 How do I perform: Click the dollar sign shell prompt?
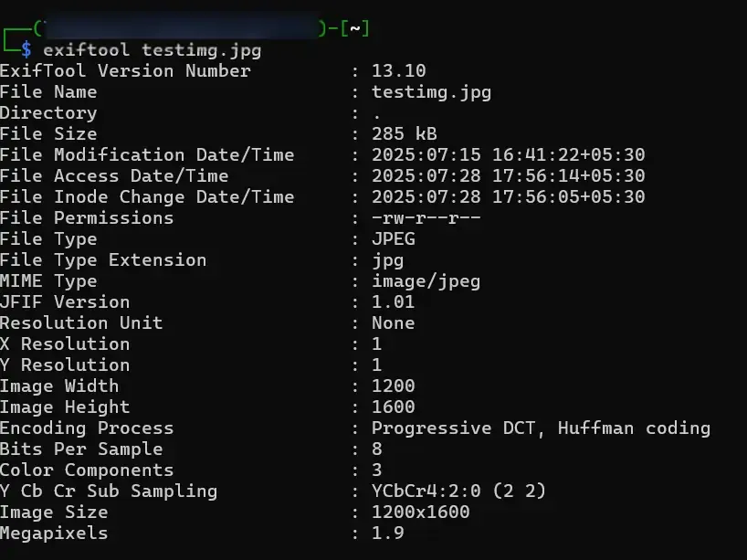[x=27, y=49]
